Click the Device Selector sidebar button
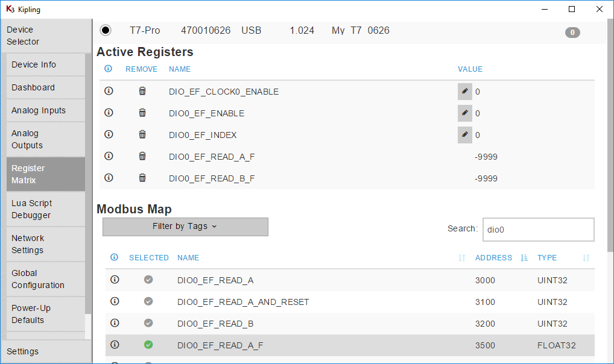Screen dimensions: 614x364 click(45, 36)
